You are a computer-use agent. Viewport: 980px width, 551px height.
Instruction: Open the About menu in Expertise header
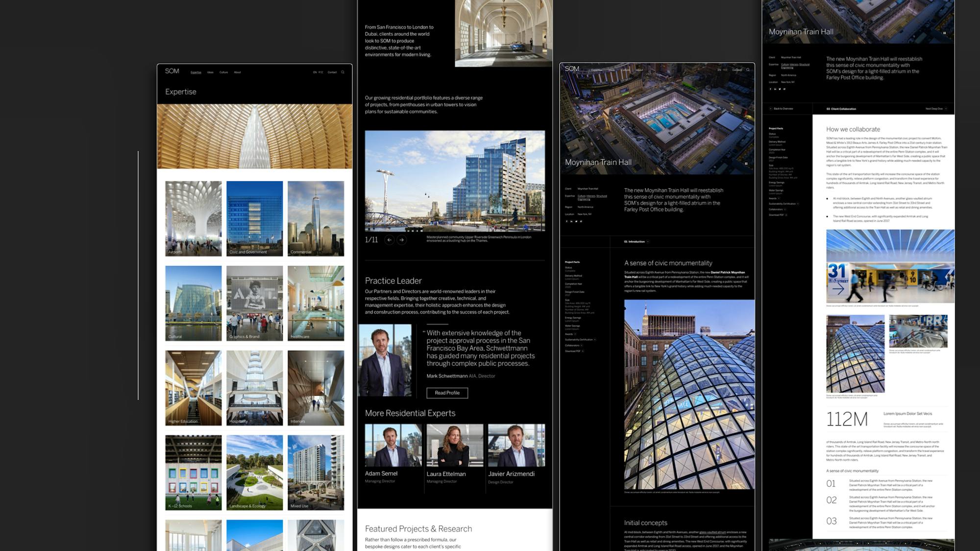[237, 72]
